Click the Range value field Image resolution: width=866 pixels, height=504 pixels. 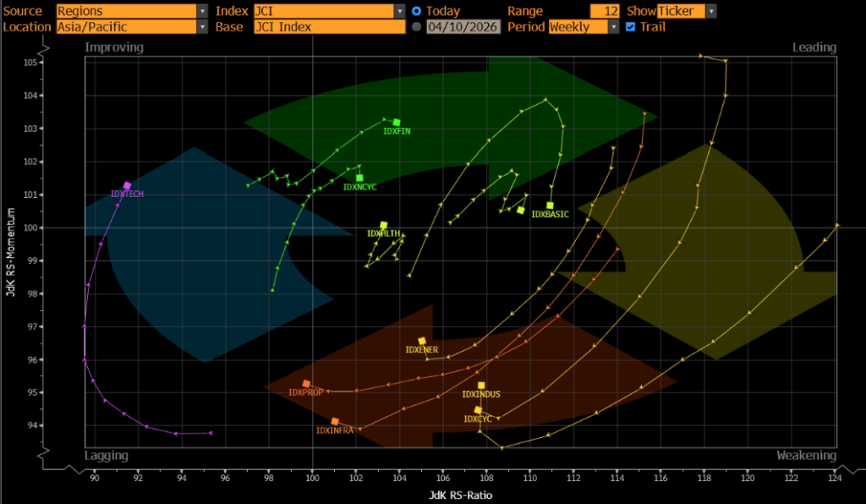click(x=605, y=11)
